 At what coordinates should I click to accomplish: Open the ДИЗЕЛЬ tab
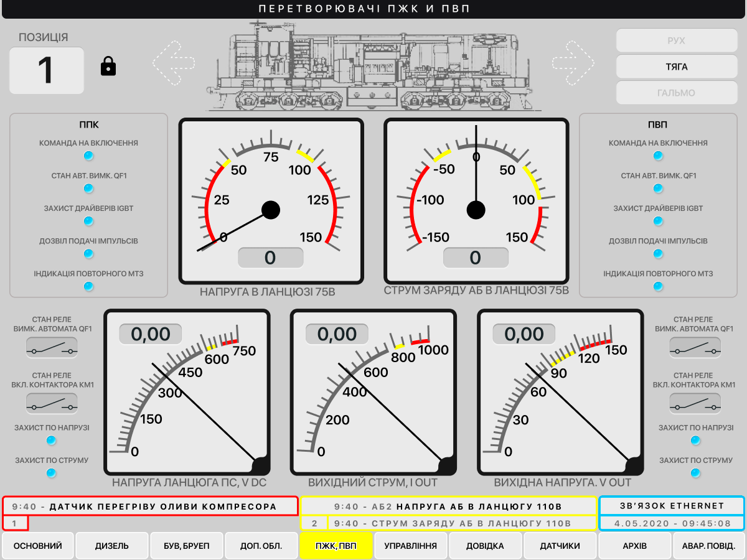coord(112,546)
